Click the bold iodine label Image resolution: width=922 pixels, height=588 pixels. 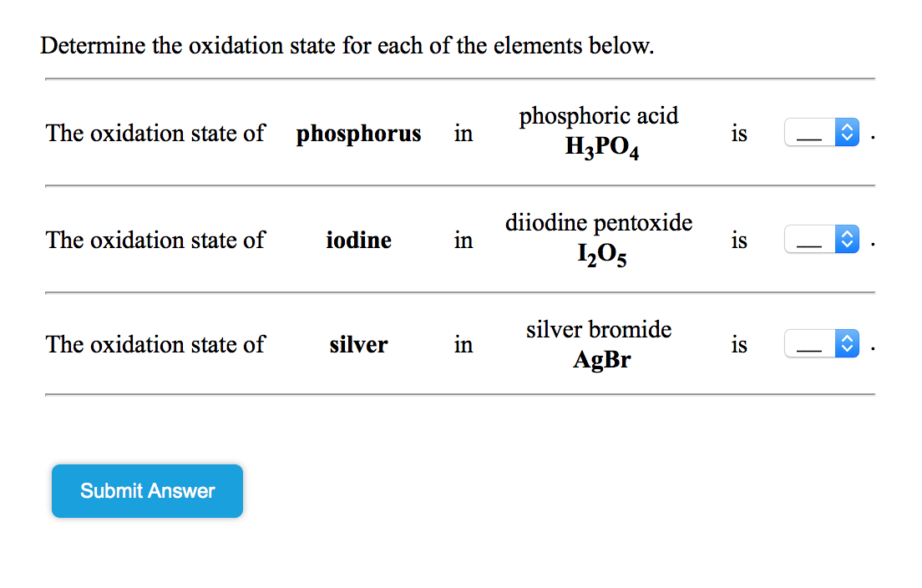click(x=358, y=241)
